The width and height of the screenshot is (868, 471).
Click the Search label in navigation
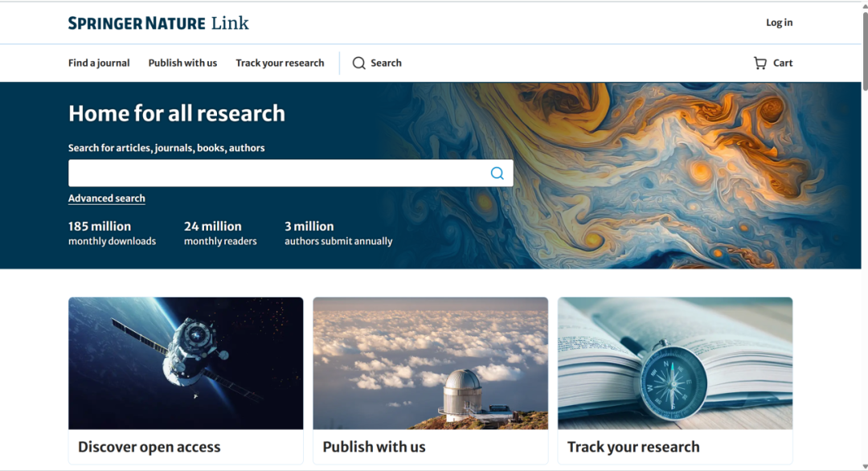(386, 63)
